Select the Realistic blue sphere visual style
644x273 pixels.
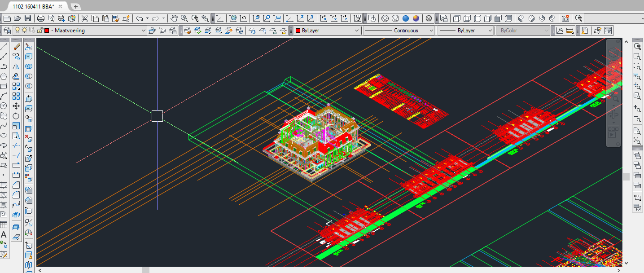click(406, 18)
